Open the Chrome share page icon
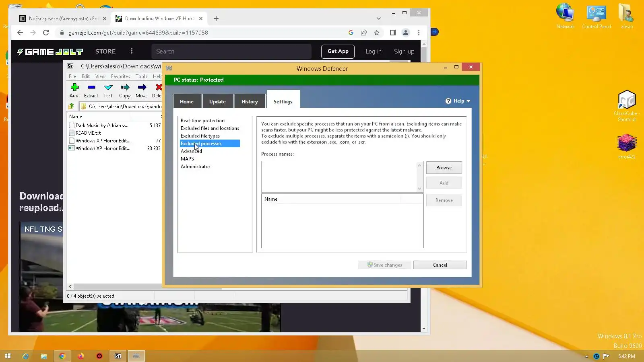Viewport: 644px width, 362px height. [364, 33]
